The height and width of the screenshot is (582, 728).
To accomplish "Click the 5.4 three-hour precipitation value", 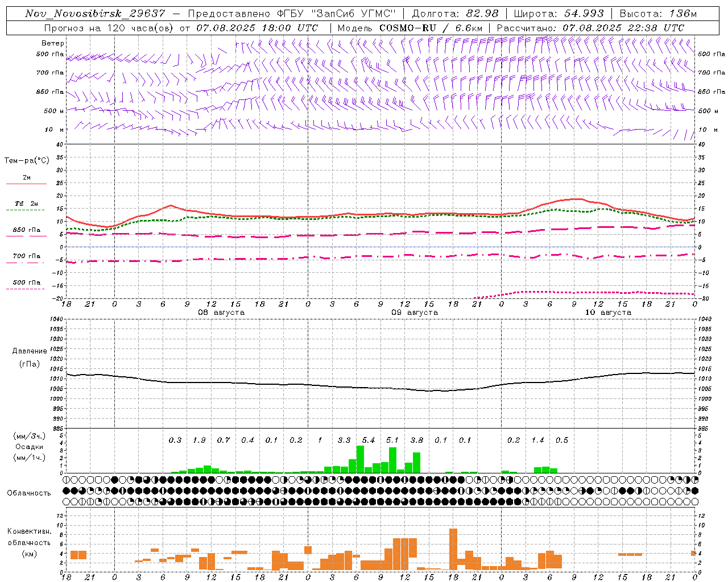I will pyautogui.click(x=369, y=440).
